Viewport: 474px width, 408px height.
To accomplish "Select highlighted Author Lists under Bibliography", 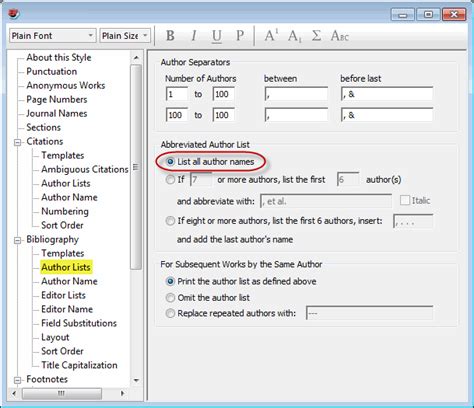I will pyautogui.click(x=66, y=267).
